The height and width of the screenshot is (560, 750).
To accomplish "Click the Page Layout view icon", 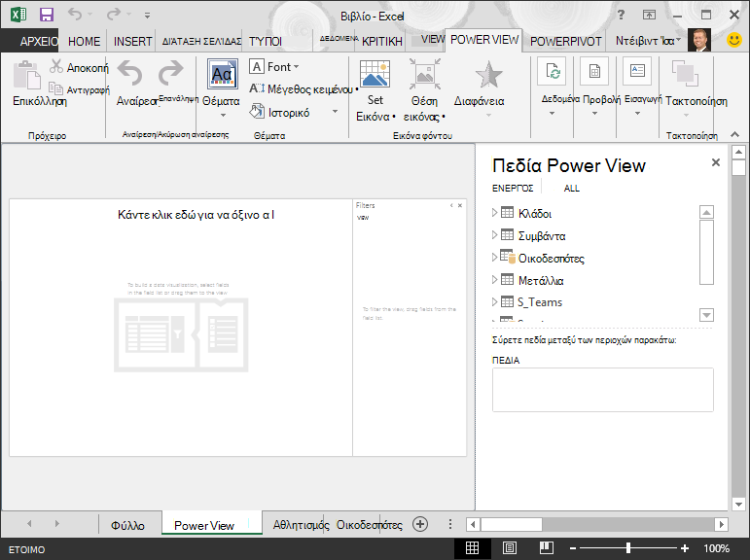I will pyautogui.click(x=509, y=548).
